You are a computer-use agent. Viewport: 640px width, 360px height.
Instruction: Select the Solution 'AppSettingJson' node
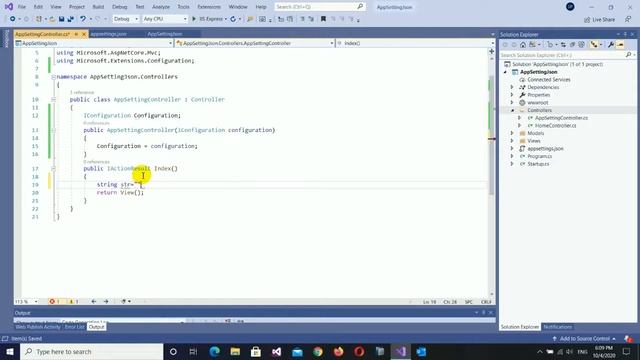557,64
